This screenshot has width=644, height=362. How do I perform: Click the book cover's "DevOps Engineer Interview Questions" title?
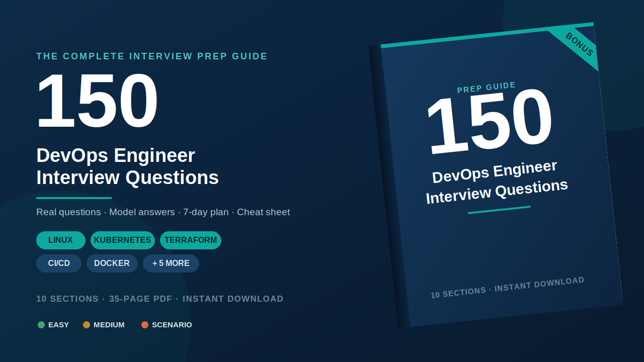point(497,182)
